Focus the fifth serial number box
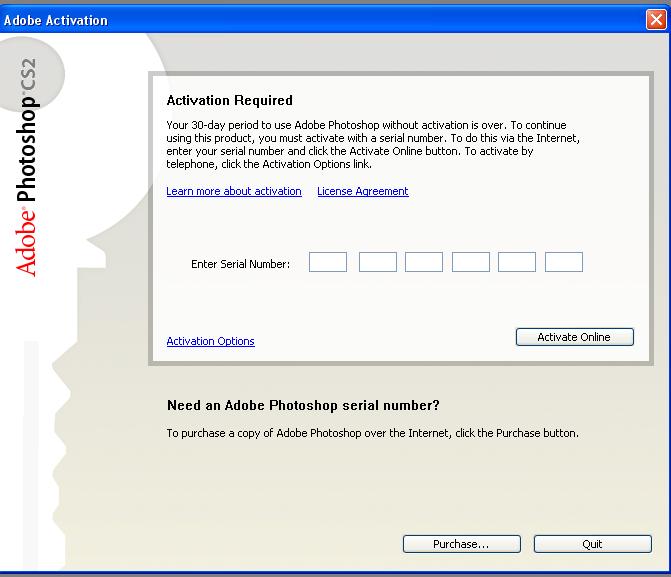This screenshot has height=577, width=671. click(x=517, y=262)
